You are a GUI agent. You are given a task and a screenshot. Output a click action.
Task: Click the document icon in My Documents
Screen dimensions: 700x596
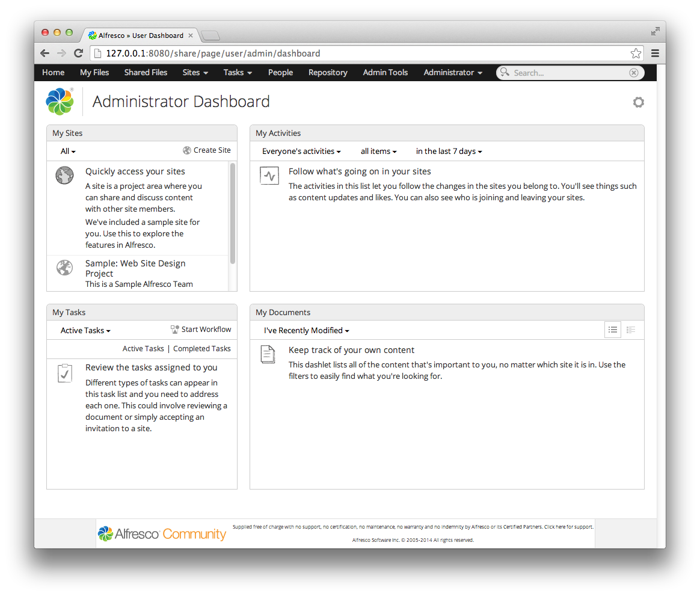click(268, 354)
